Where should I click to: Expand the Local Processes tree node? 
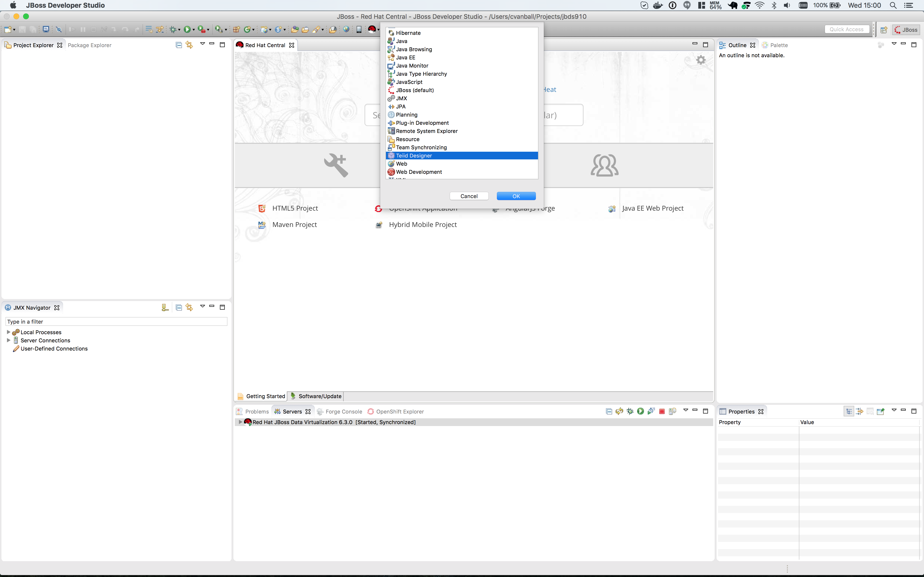[x=8, y=332]
